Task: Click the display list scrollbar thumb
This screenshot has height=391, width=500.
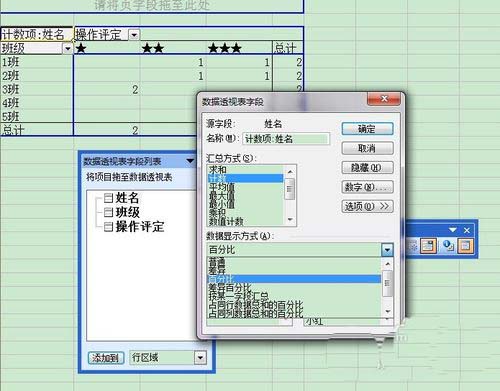Action: [387, 283]
